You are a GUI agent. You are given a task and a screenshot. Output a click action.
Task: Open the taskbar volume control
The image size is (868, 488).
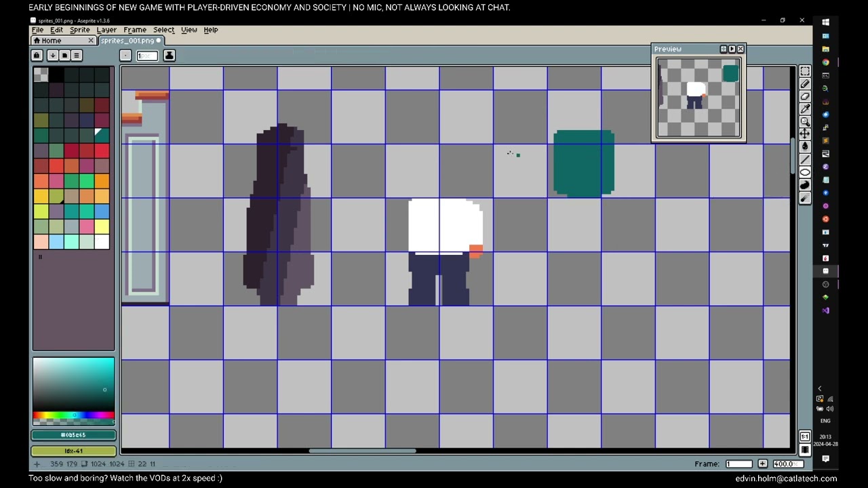[x=831, y=409]
